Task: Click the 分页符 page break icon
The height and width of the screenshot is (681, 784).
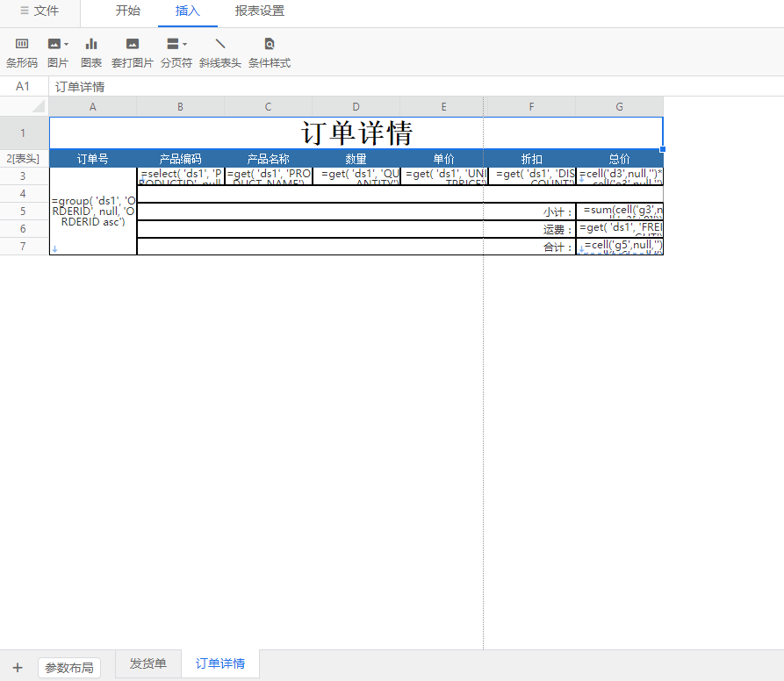Action: coord(173,44)
